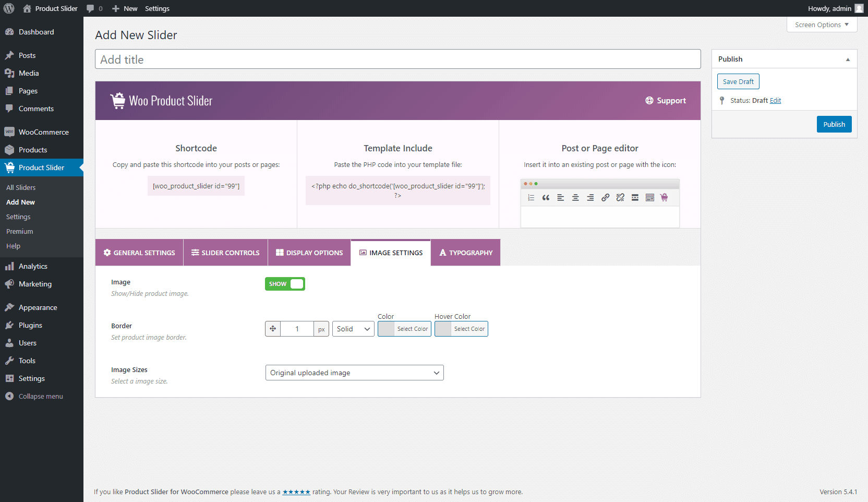The height and width of the screenshot is (502, 868).
Task: Click the blue Publish button
Action: [834, 124]
